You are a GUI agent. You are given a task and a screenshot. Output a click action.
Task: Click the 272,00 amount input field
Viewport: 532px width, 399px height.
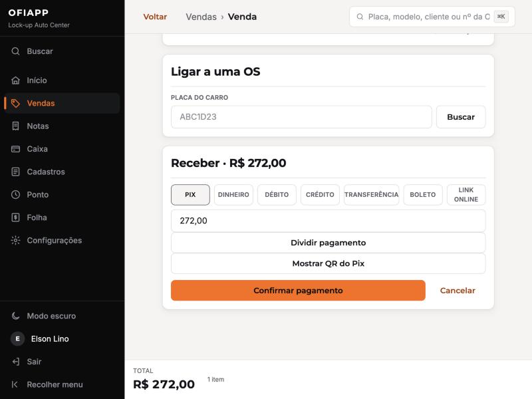click(328, 221)
